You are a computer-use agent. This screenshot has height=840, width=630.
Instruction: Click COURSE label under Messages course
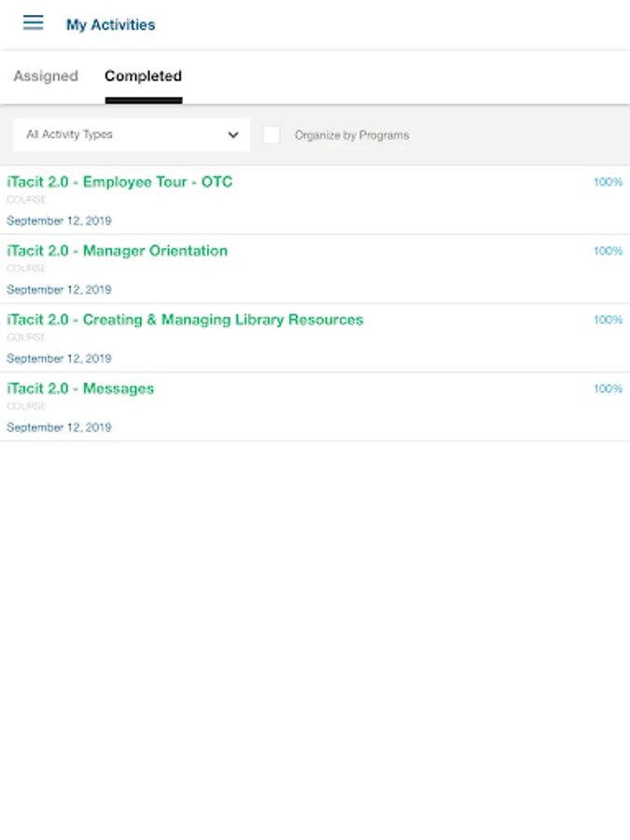click(26, 406)
